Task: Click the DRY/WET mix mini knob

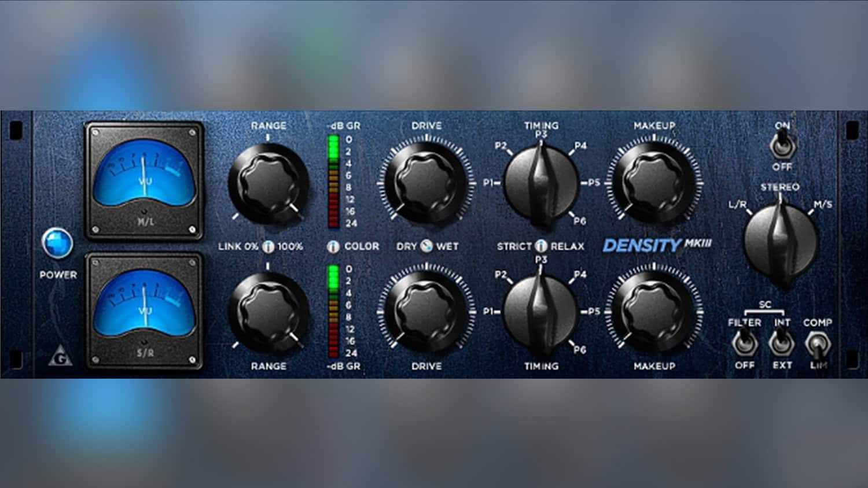Action: tap(426, 246)
